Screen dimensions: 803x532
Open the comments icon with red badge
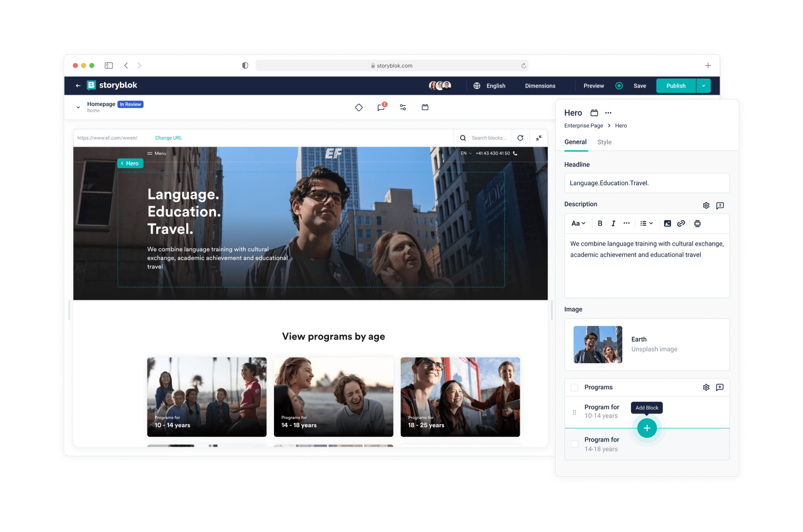381,107
